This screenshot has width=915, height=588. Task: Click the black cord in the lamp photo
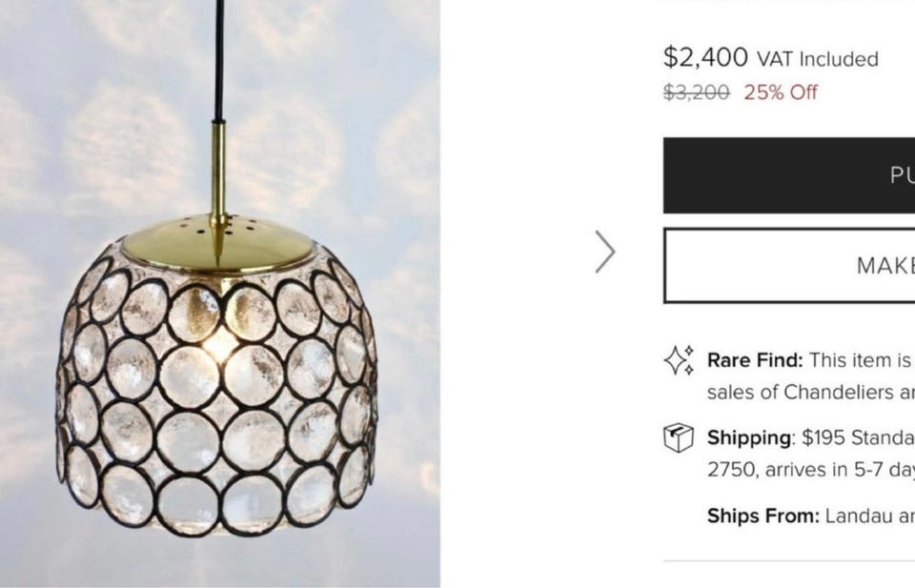point(219,57)
